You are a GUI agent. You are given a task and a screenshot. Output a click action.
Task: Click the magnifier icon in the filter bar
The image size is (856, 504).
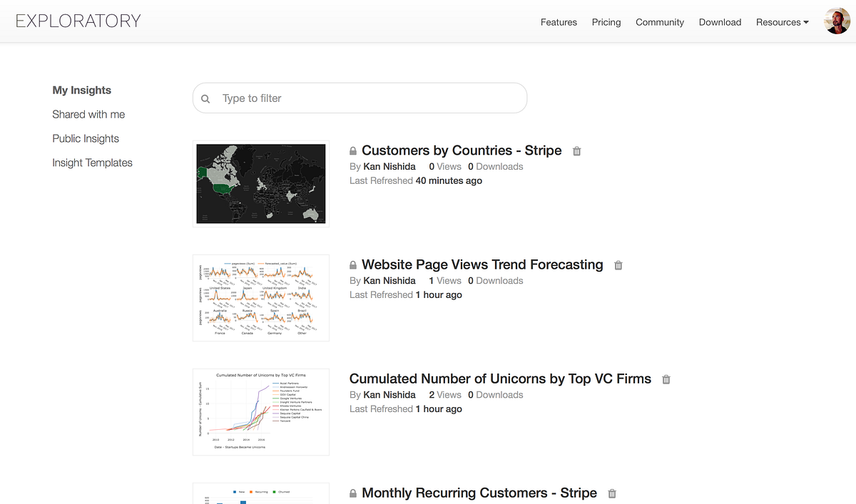[x=205, y=98]
